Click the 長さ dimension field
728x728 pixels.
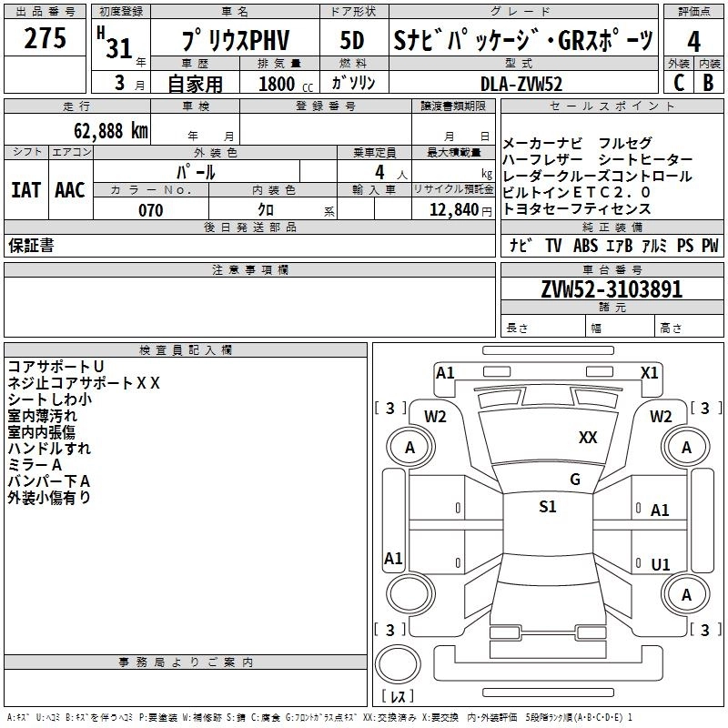(x=543, y=326)
